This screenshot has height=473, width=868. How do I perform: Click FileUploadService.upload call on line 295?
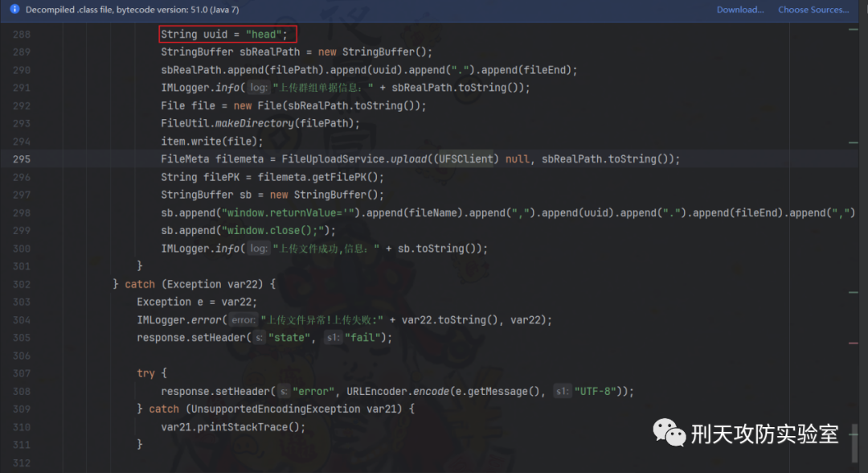click(480, 159)
